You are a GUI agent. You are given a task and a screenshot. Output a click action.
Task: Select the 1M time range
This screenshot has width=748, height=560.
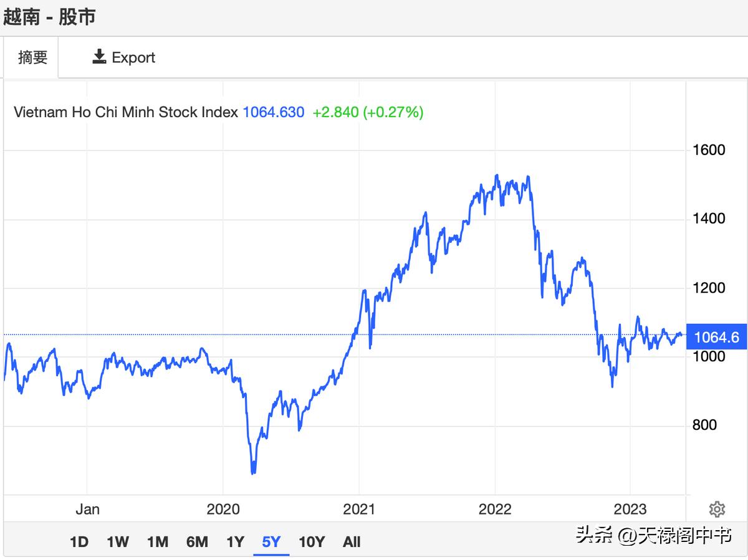158,542
